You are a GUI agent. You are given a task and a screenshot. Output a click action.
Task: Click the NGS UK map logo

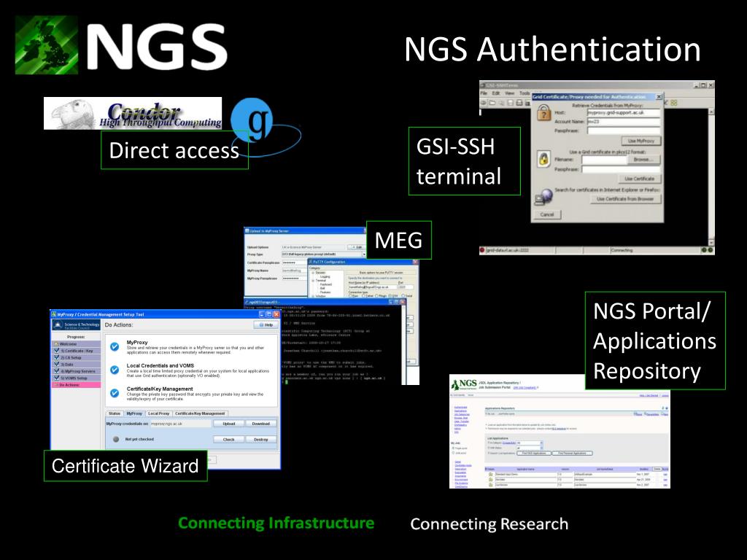pyautogui.click(x=46, y=44)
